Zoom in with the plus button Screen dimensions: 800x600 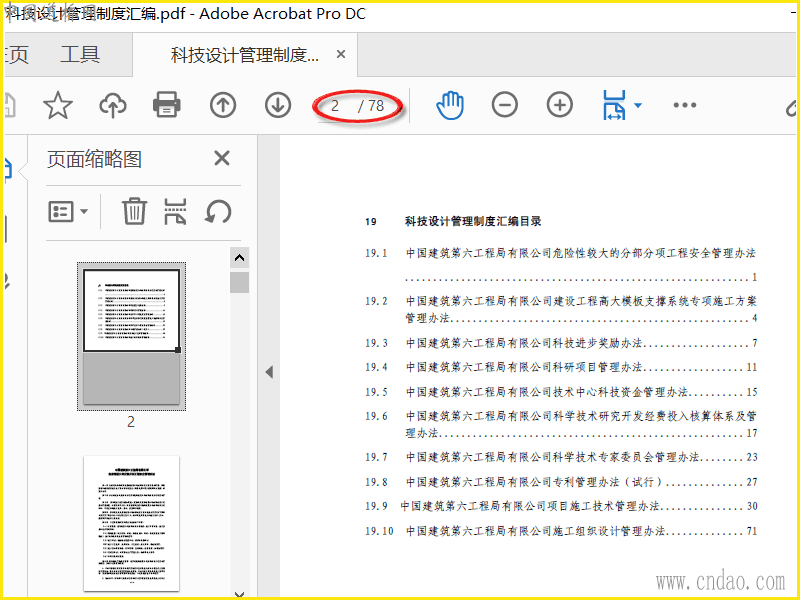560,105
